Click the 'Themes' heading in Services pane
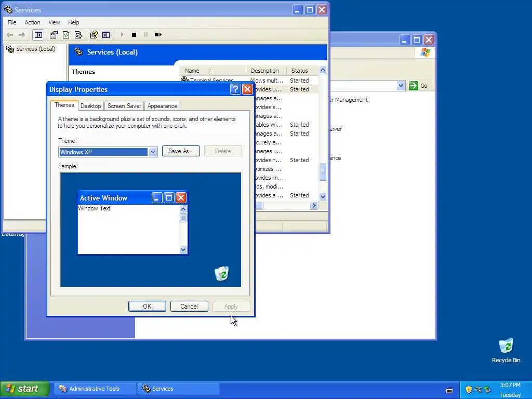The image size is (532, 399). pos(83,72)
